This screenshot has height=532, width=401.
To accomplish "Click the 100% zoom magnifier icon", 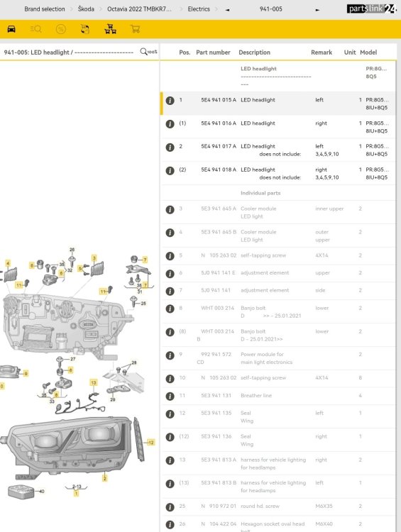I will coord(148,52).
